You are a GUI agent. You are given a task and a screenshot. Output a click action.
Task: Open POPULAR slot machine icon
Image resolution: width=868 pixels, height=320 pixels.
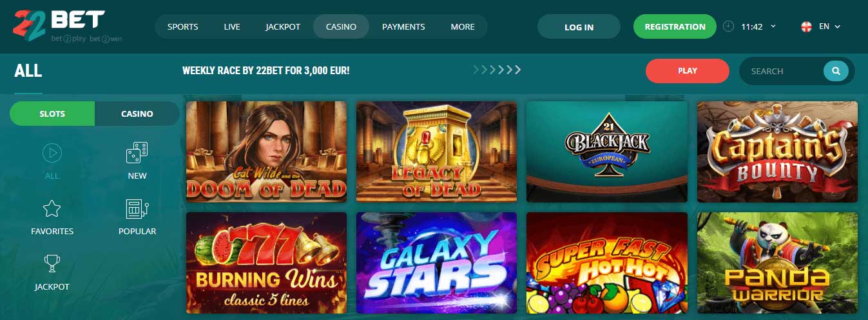[137, 208]
